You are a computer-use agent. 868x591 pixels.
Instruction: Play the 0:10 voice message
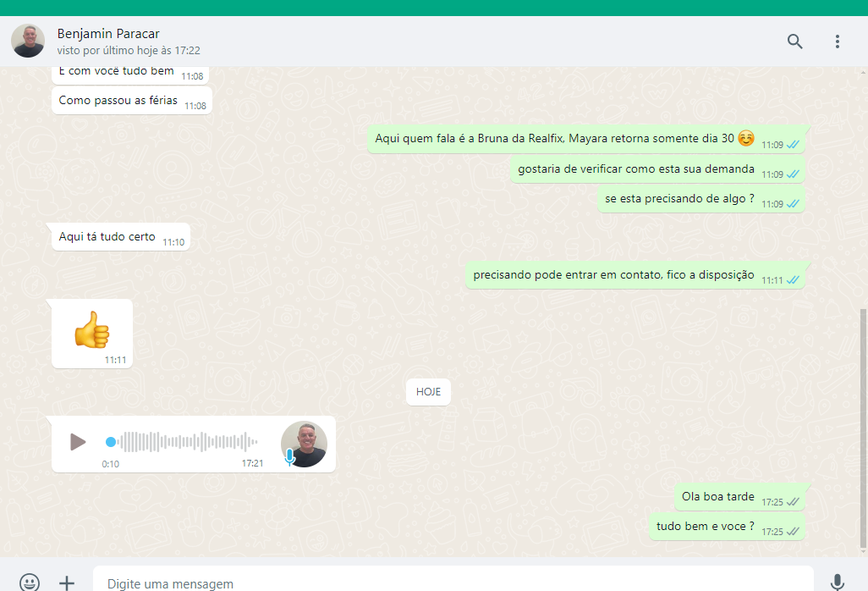(x=78, y=442)
